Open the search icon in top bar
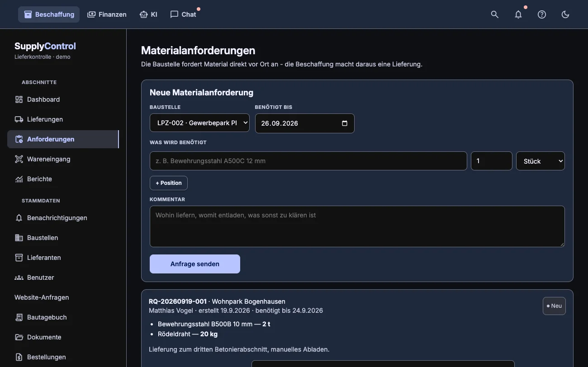 [495, 14]
